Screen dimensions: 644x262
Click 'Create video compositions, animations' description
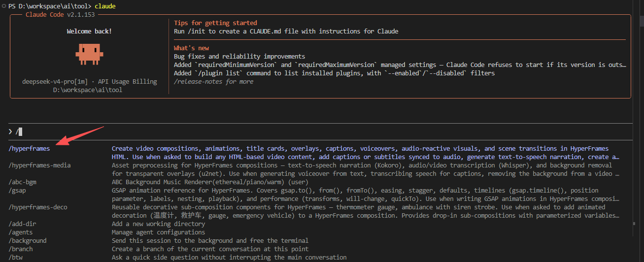[366, 152]
